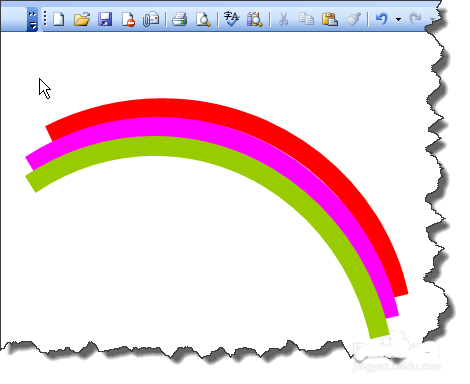Viewport: 470px width, 384px height.
Task: Create a new blank document
Action: (x=59, y=19)
